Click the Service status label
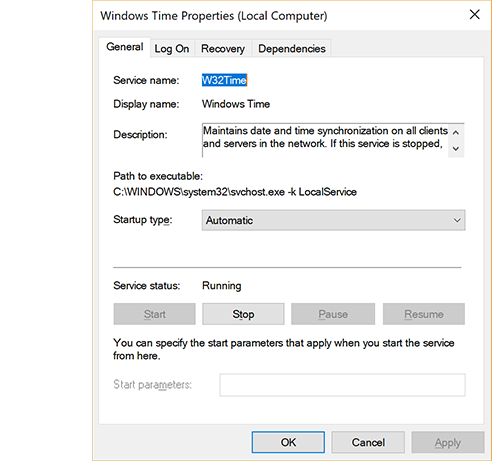 (147, 286)
